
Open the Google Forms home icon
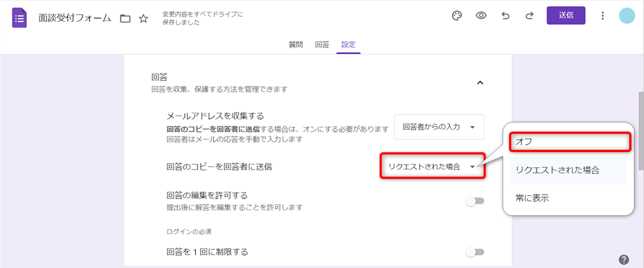tap(19, 18)
